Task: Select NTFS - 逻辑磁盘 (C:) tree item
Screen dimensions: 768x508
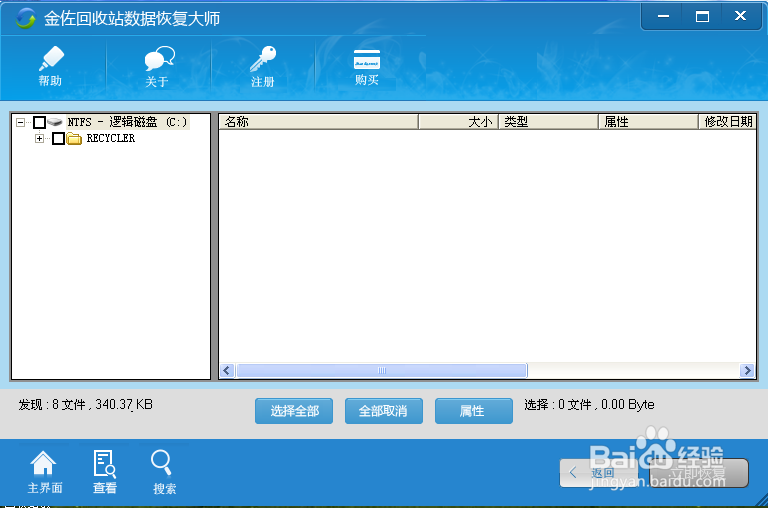Action: (x=127, y=122)
